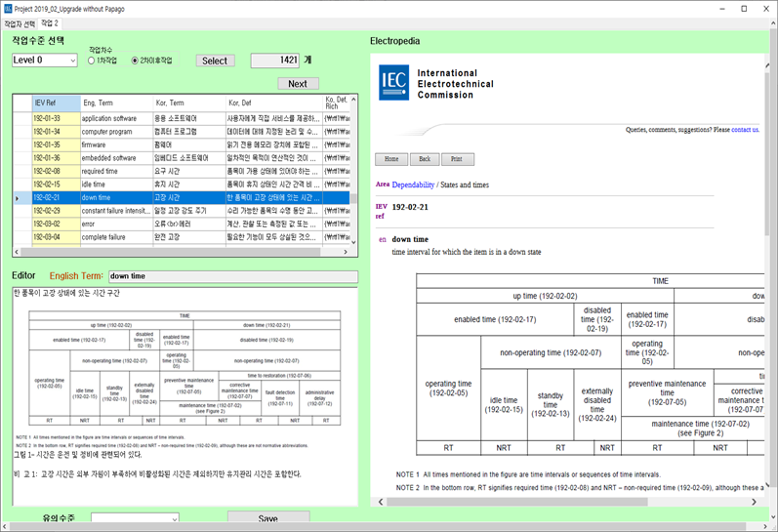
Task: Click the Next button
Action: tap(298, 83)
